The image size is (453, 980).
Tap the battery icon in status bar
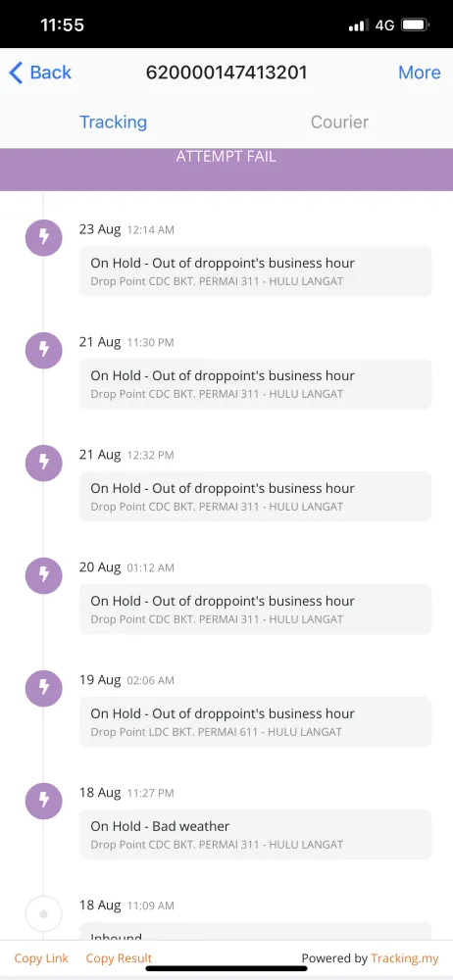[415, 25]
